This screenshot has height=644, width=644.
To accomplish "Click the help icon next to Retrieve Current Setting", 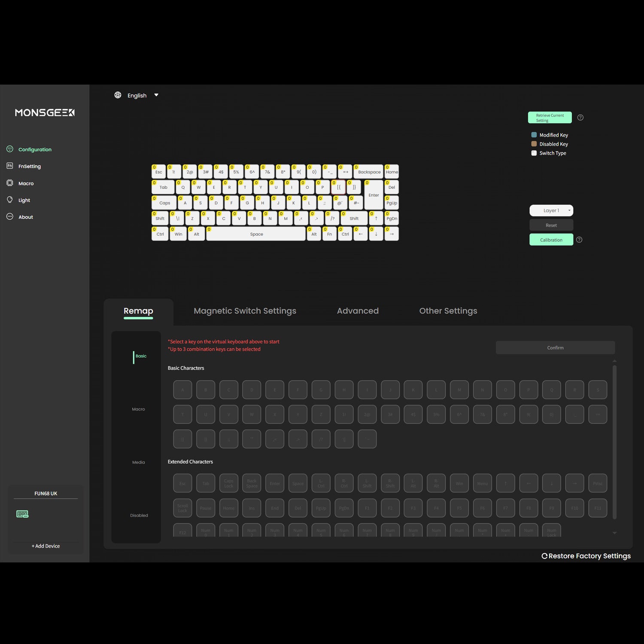I will pyautogui.click(x=580, y=117).
